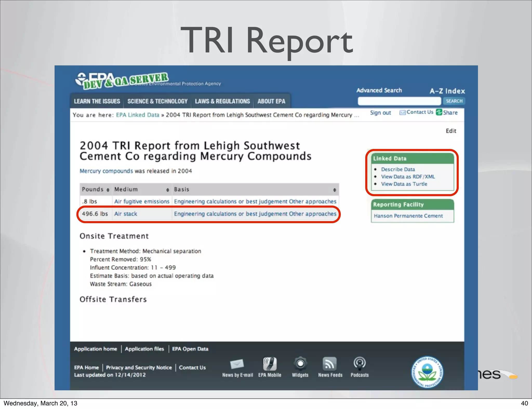Click the Contact Us header link
The height and width of the screenshot is (409, 532).
point(420,112)
